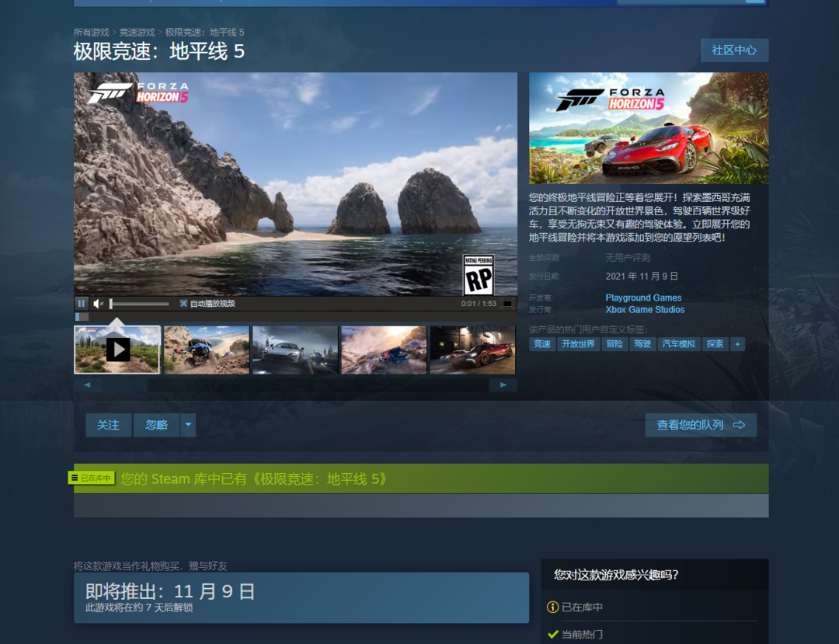
Task: Go to 竞速游戏 in breadcrumb
Action: coord(137,32)
